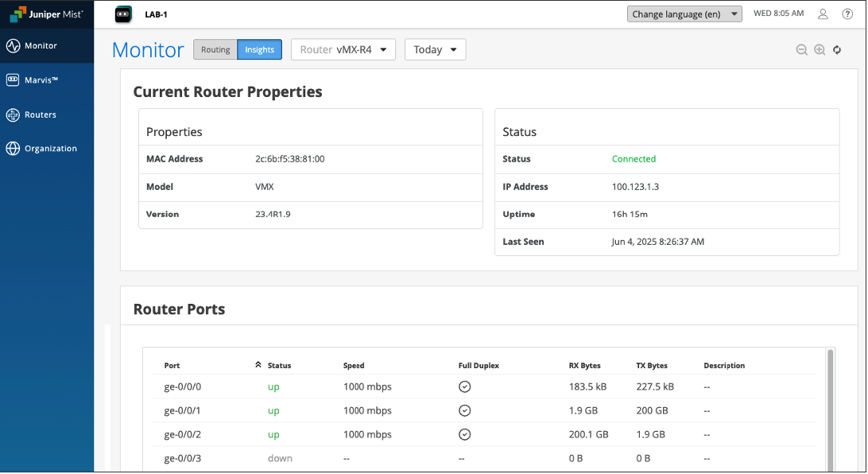The image size is (868, 474).
Task: Click the zoom out magnifier icon
Action: [x=802, y=50]
